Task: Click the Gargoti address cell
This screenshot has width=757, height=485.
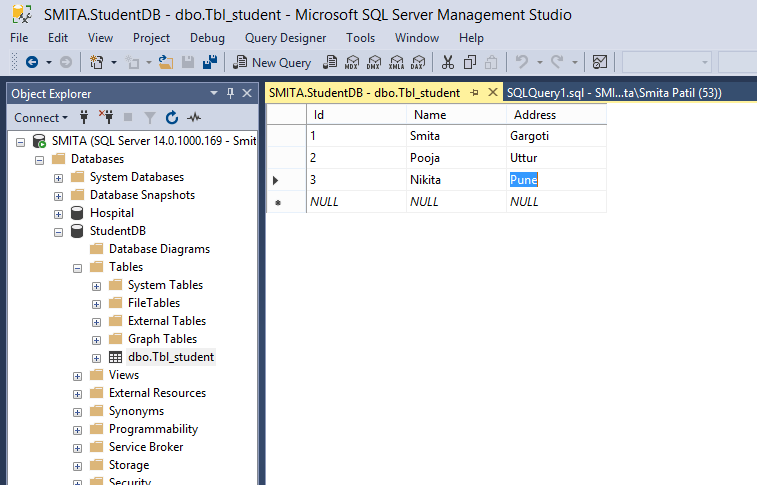Action: pyautogui.click(x=556, y=136)
